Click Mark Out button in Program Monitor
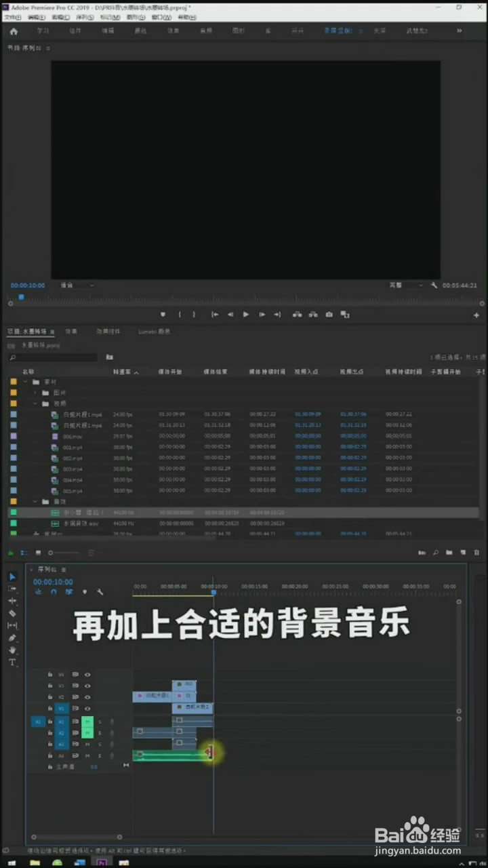The width and height of the screenshot is (488, 868). coord(194,315)
